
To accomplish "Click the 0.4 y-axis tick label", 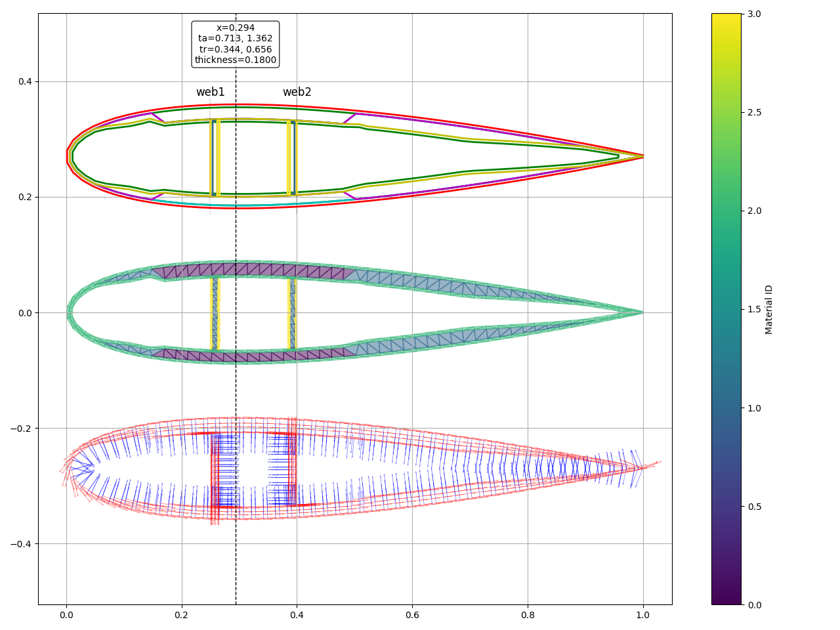I will [26, 82].
